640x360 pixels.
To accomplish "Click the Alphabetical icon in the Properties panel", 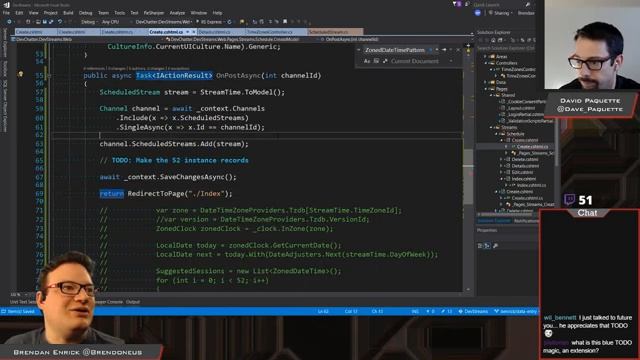I will pos(487,246).
